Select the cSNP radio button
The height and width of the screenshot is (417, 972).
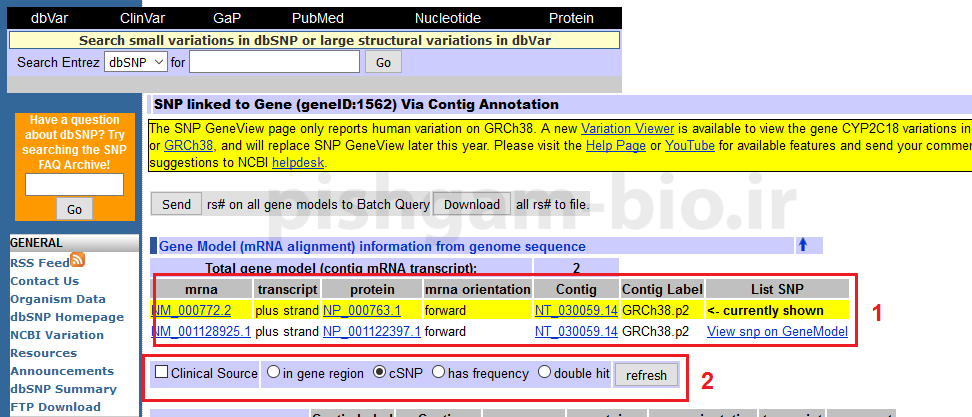click(x=379, y=373)
